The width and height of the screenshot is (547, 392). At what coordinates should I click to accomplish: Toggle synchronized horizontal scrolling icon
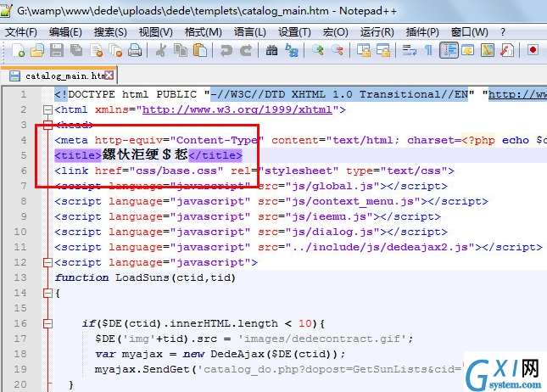pos(383,50)
